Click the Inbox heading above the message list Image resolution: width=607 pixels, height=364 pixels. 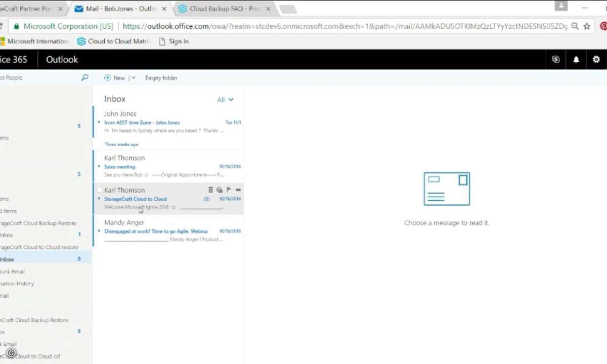(115, 99)
